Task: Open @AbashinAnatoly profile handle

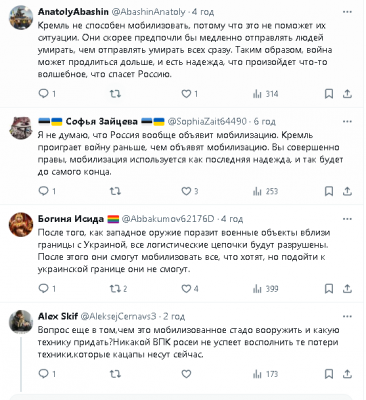Action: 148,12
